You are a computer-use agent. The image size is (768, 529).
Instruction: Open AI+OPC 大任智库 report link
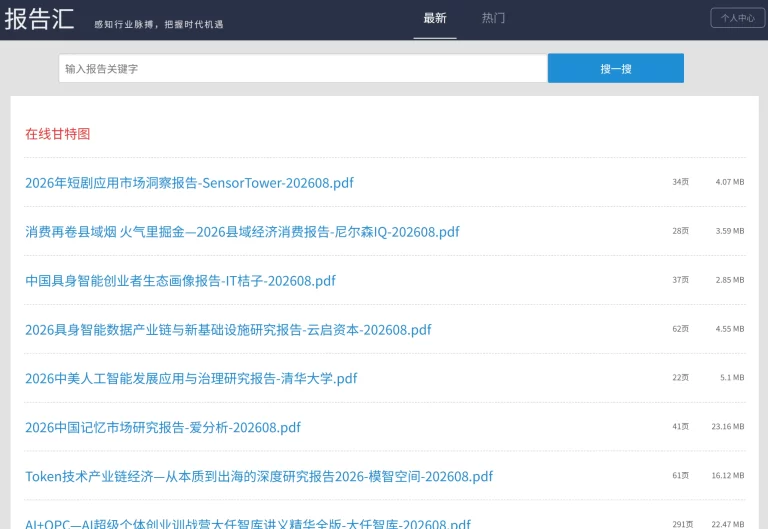click(x=248, y=524)
